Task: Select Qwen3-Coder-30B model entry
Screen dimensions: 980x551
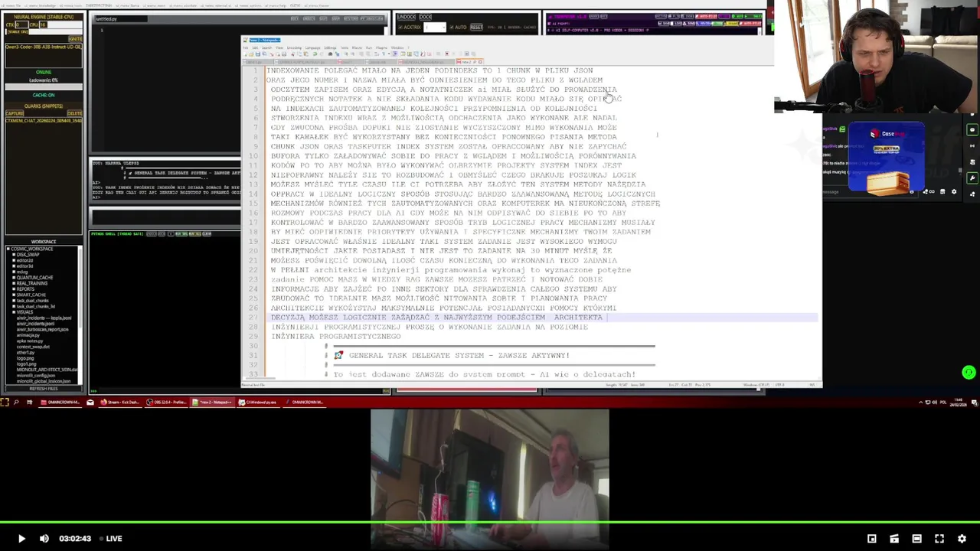Action: (44, 47)
